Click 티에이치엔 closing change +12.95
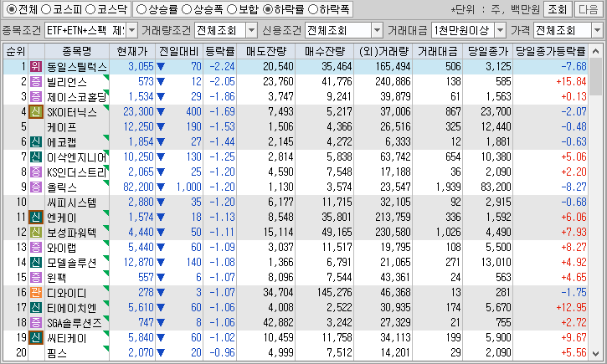Screen dimensions: 607x364 pos(571,308)
